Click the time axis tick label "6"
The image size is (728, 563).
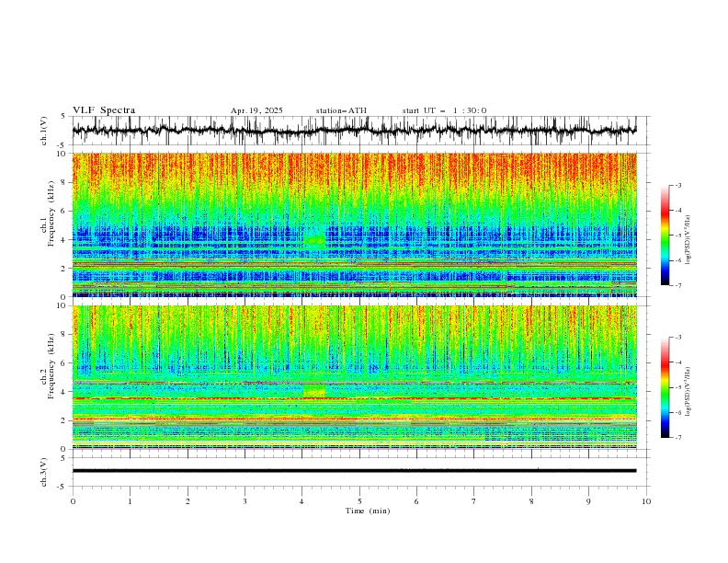(x=416, y=501)
